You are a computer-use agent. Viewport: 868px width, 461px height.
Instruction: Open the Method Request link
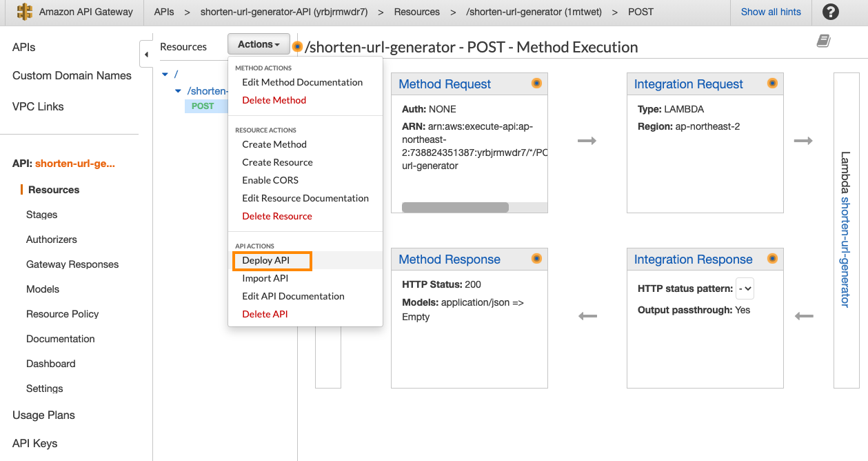pos(445,84)
